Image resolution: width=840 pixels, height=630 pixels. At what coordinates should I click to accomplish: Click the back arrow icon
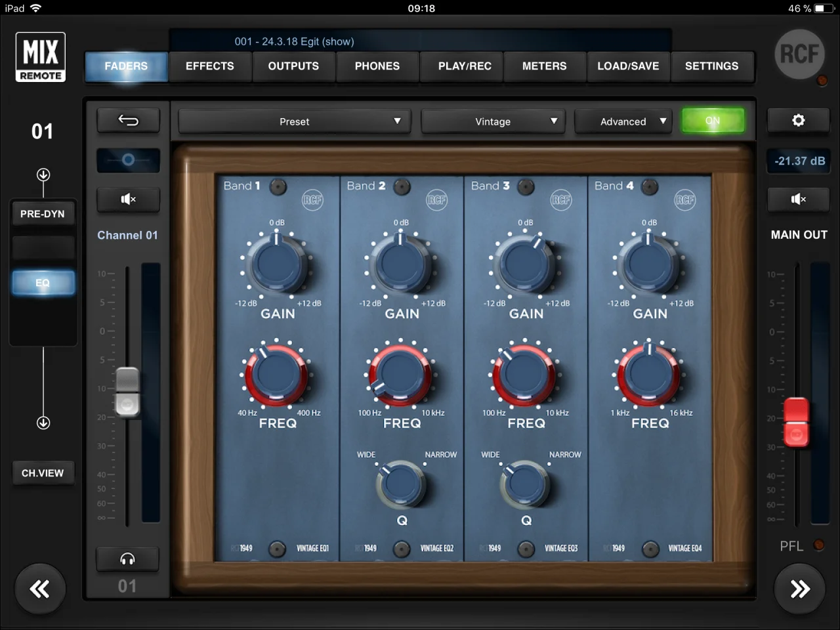coord(128,120)
